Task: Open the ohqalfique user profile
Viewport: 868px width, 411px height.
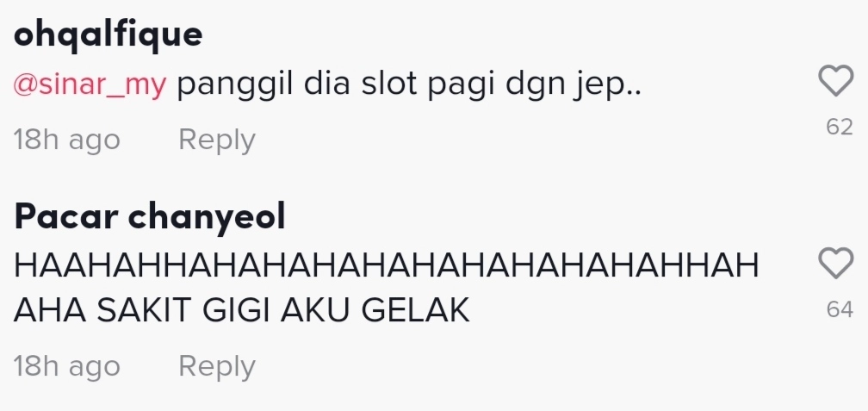Action: click(108, 35)
